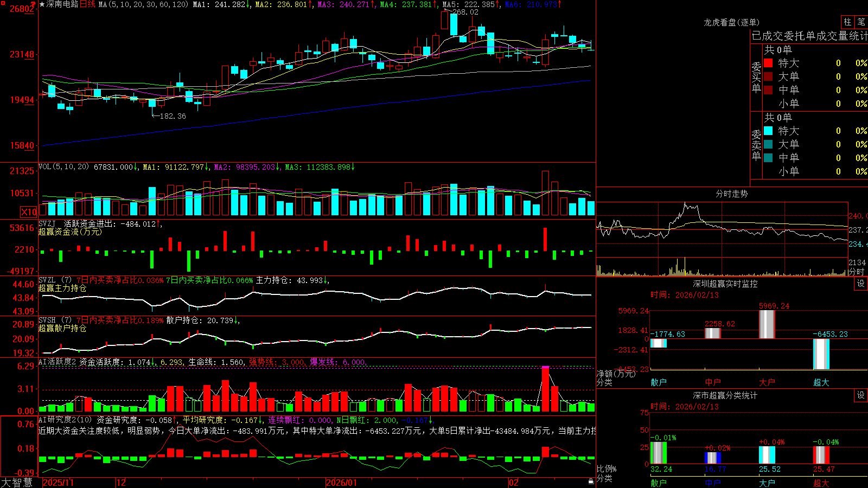This screenshot has width=868, height=488.
Task: Click the 活跃资金进出: -484.012 value
Action: pos(113,223)
